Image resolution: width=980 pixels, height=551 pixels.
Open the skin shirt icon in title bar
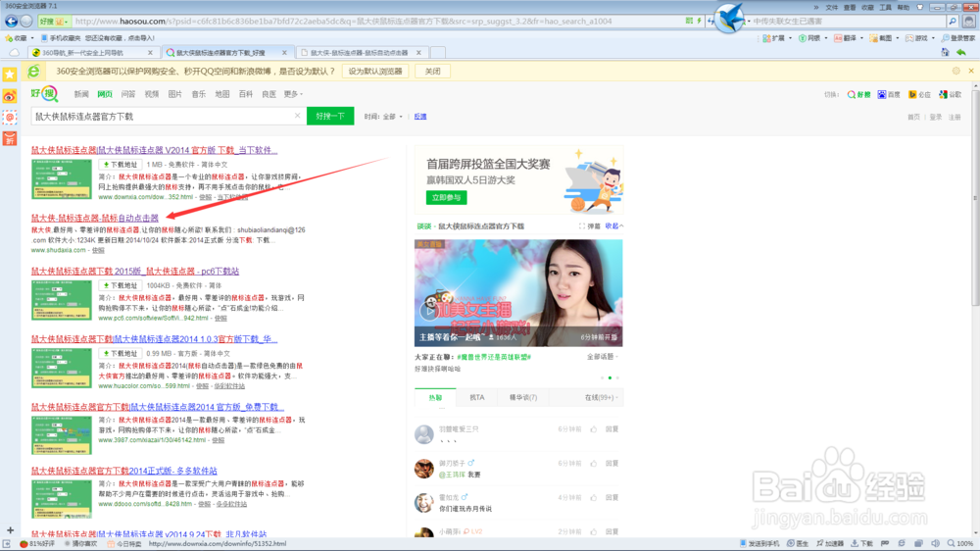(920, 8)
